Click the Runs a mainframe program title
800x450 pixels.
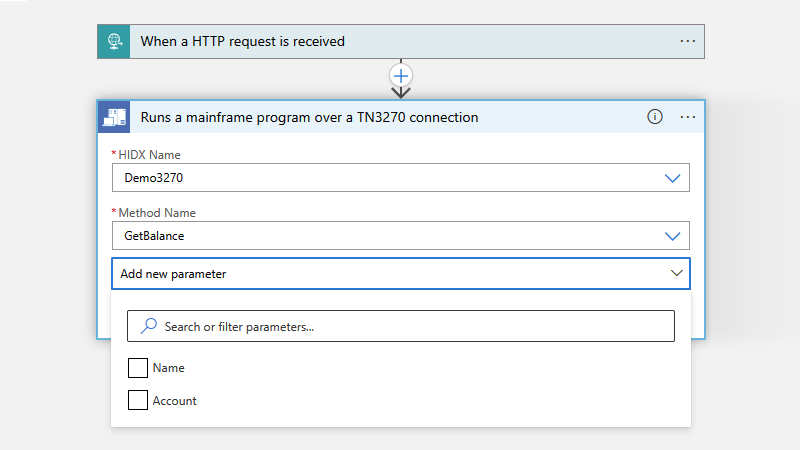[x=309, y=117]
